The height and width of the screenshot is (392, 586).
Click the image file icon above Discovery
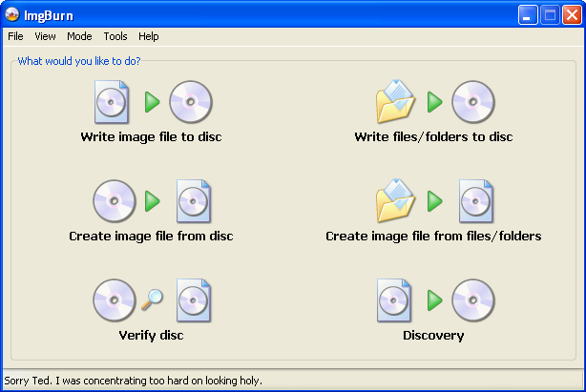coord(394,300)
